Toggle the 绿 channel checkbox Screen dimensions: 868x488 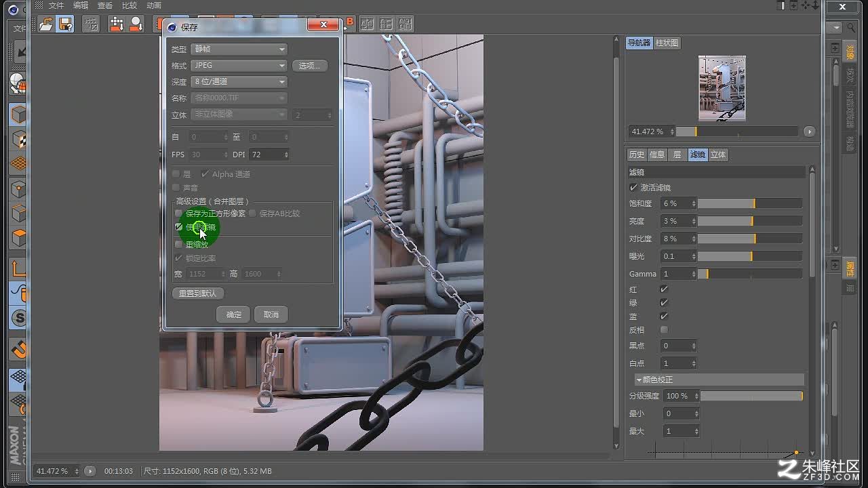pos(664,302)
